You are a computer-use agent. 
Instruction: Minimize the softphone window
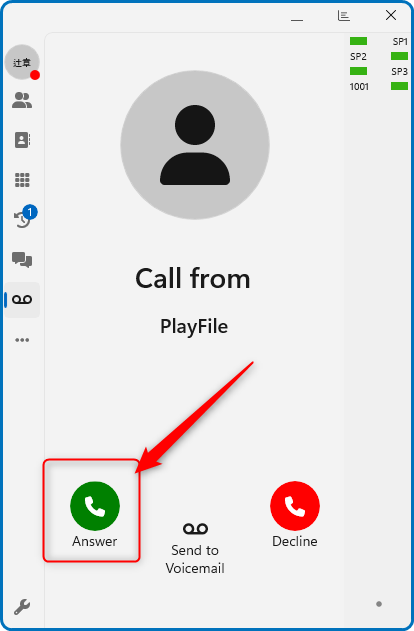(x=297, y=19)
